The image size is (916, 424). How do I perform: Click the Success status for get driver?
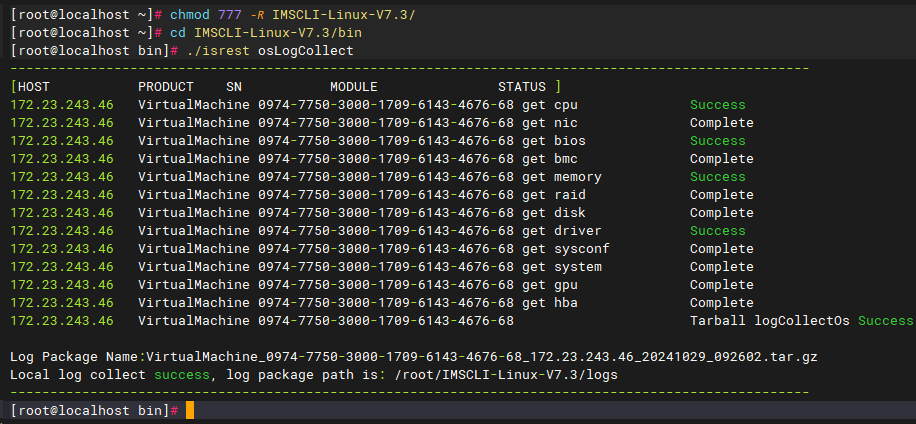pos(717,231)
